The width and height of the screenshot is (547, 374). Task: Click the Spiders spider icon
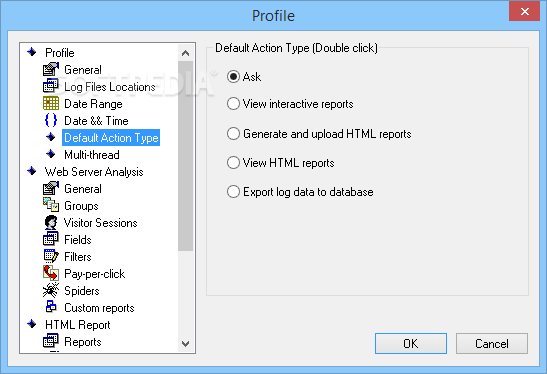51,290
